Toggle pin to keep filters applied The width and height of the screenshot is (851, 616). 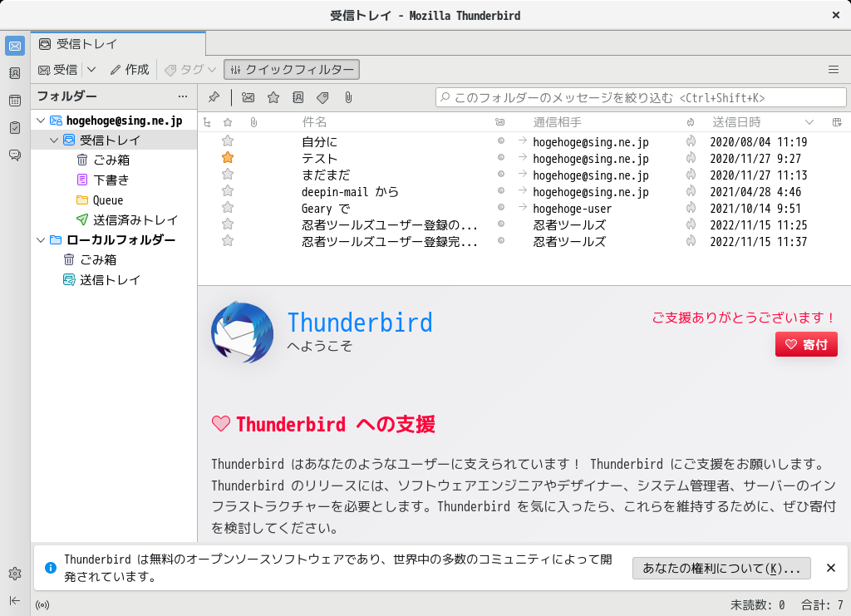coord(214,97)
